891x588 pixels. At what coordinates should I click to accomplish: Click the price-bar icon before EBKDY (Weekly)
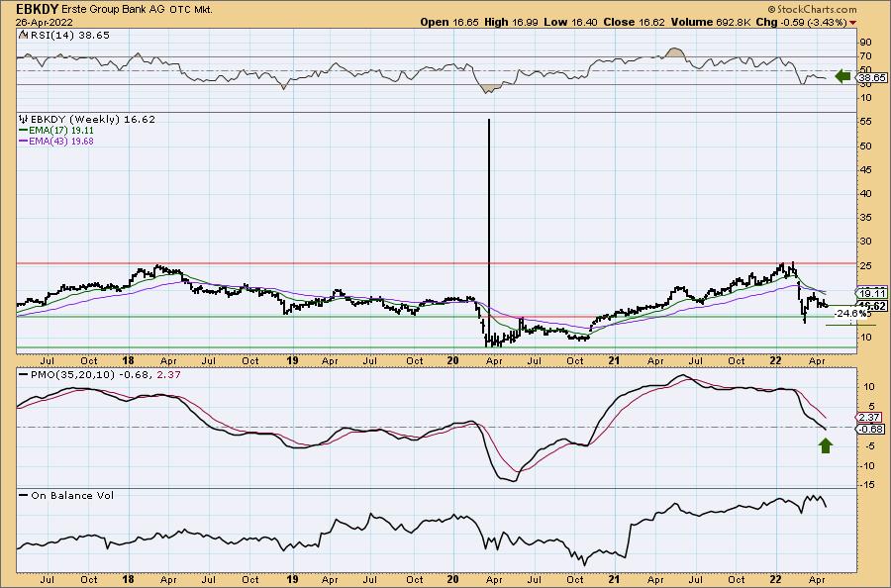point(24,120)
